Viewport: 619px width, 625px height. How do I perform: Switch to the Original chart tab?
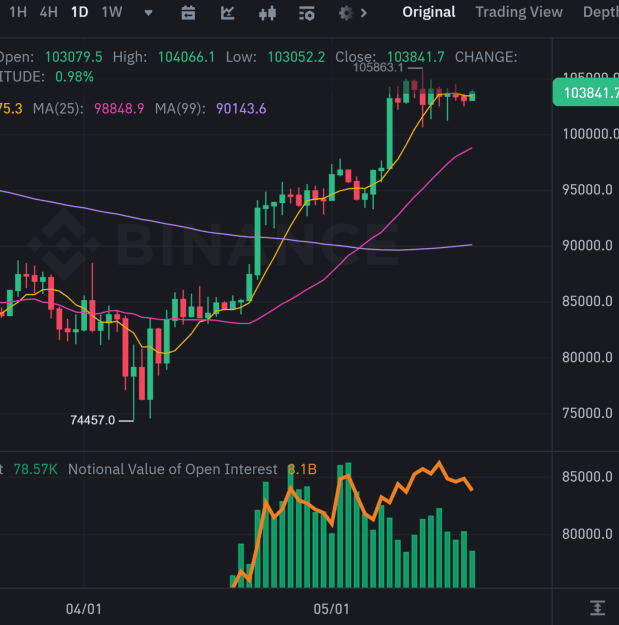[428, 12]
